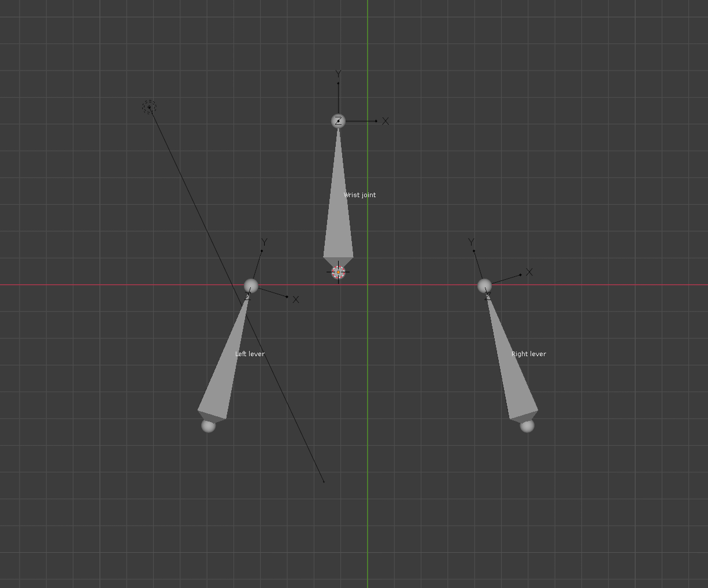Click the Z marker on the Wrist joint head
This screenshot has height=588, width=708.
coord(338,121)
